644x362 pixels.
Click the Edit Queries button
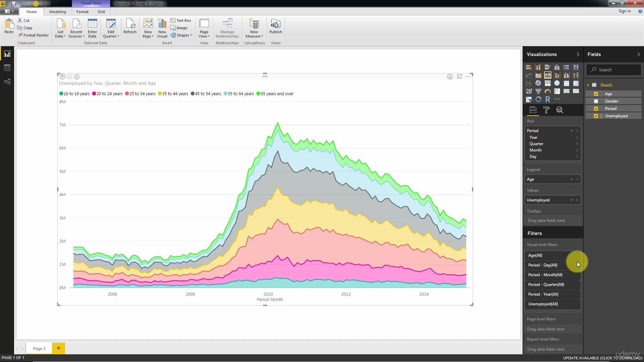click(111, 27)
